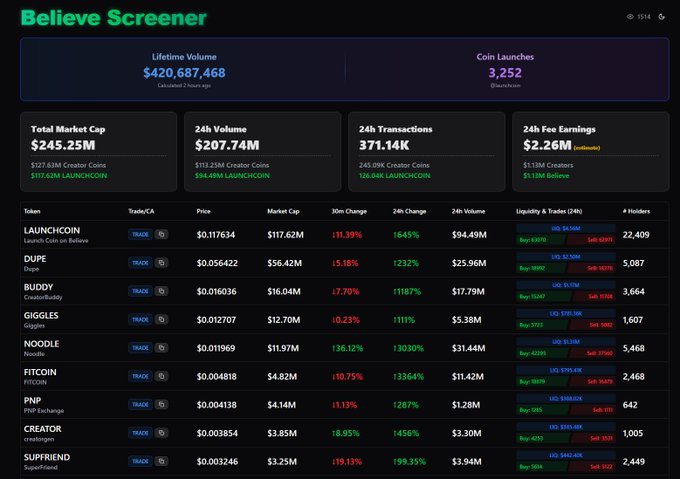Toggle the dark mode moon icon
Image resolution: width=680 pixels, height=479 pixels.
[662, 17]
